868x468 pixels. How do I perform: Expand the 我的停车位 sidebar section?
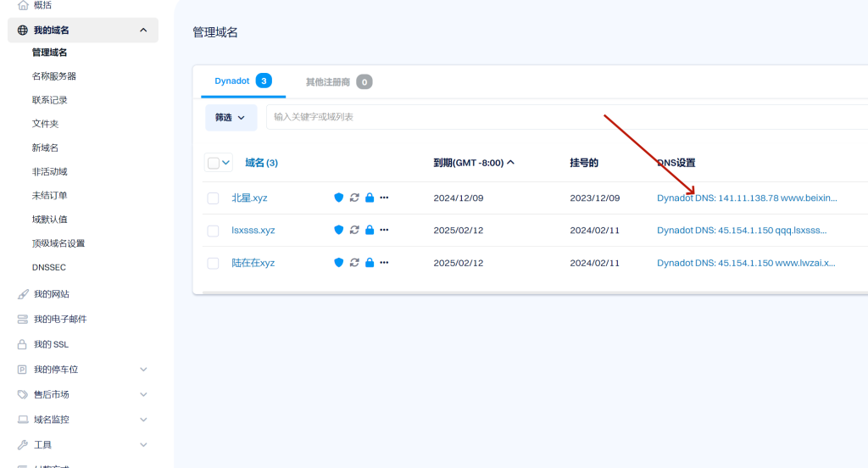(x=143, y=370)
